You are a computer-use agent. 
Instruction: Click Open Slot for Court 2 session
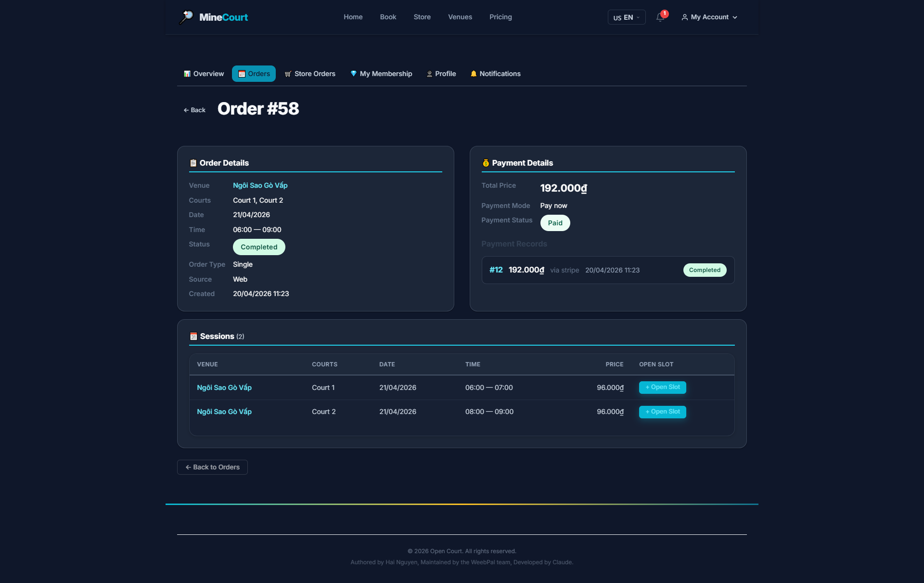pos(663,412)
